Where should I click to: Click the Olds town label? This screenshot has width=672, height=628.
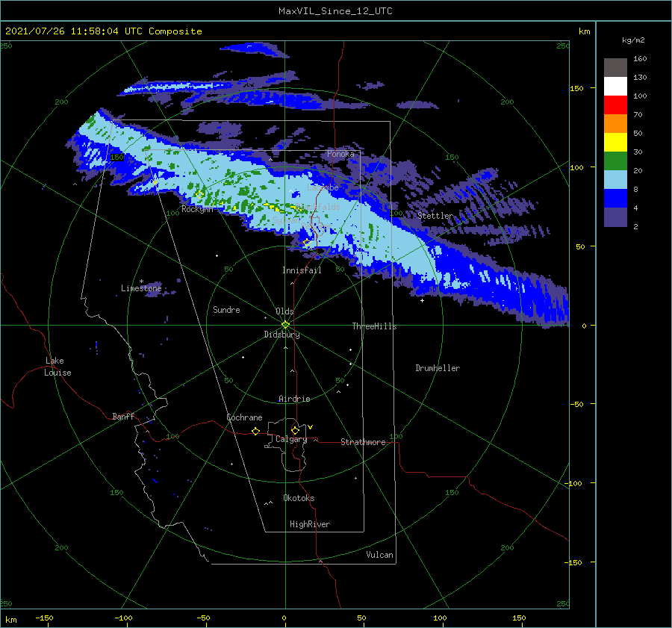[x=284, y=311]
